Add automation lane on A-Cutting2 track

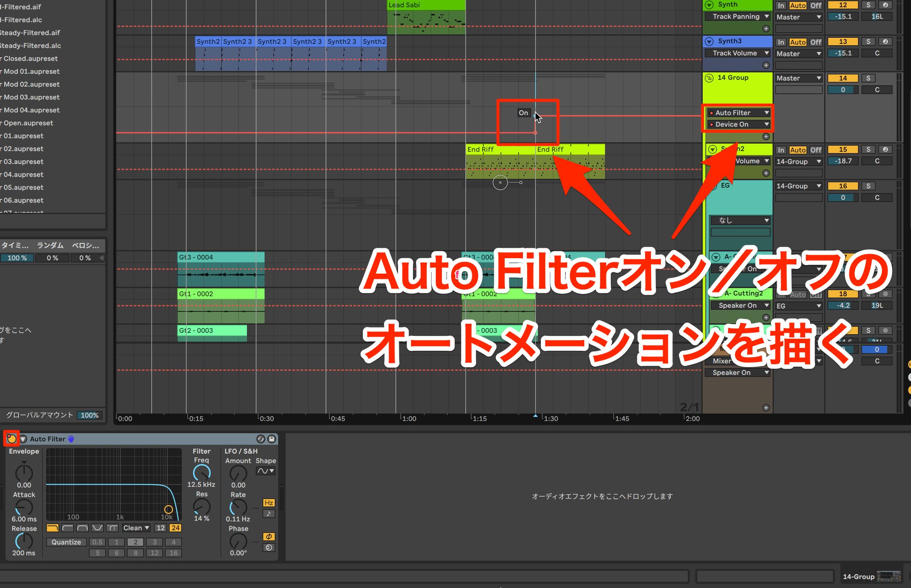pyautogui.click(x=766, y=317)
